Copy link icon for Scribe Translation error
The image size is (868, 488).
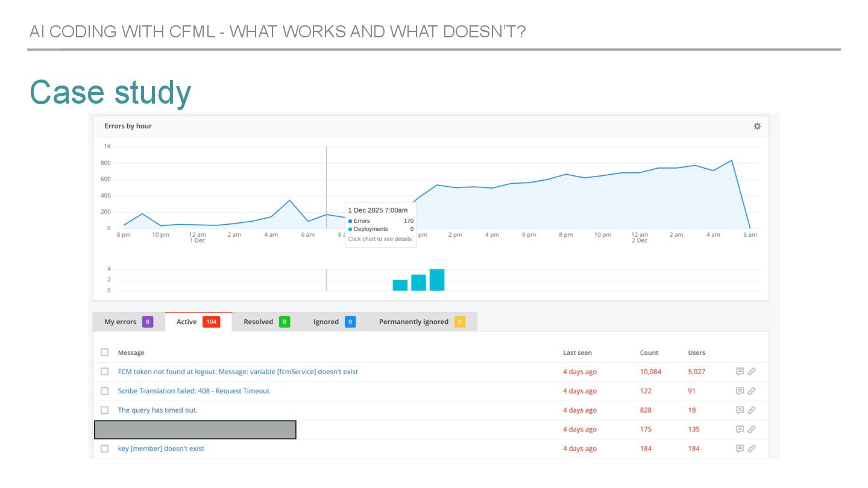752,391
